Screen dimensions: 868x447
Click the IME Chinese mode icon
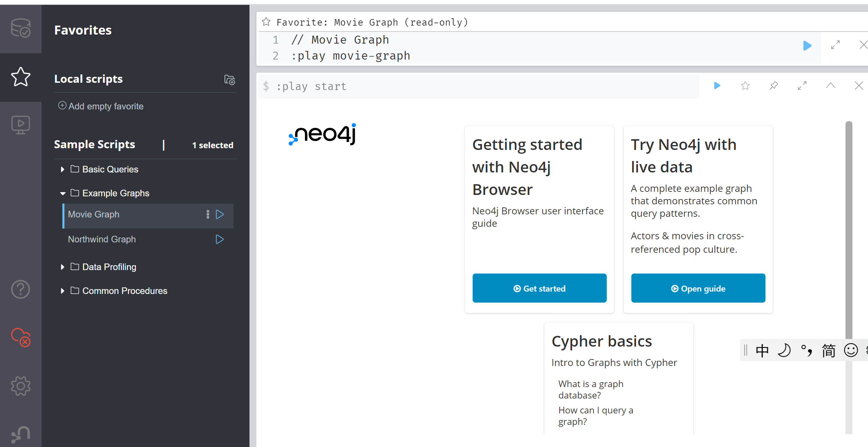[x=762, y=350]
